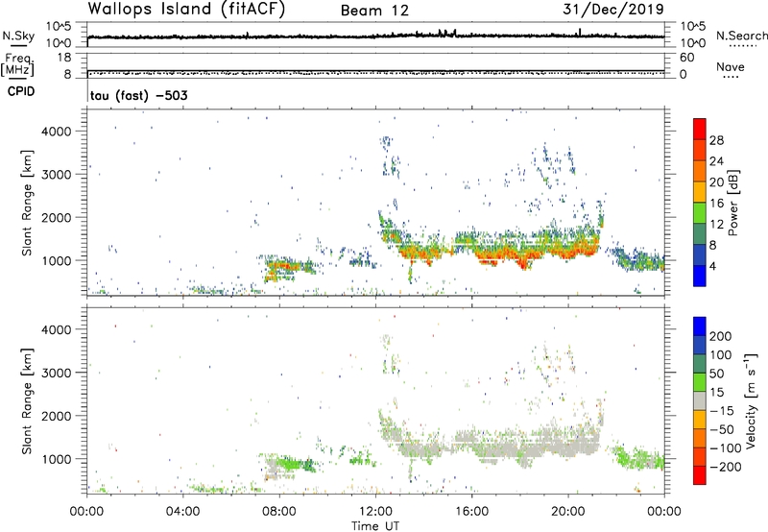Click the '4' value on power colorbar

coord(712,266)
